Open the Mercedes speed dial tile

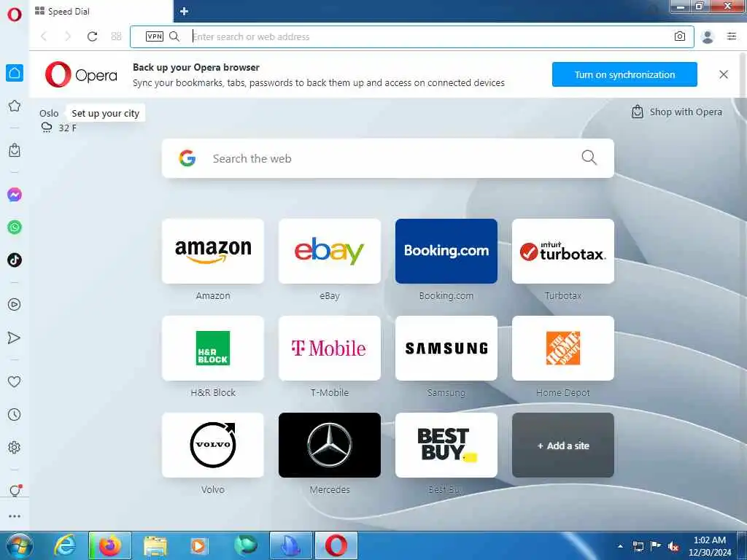tap(330, 446)
